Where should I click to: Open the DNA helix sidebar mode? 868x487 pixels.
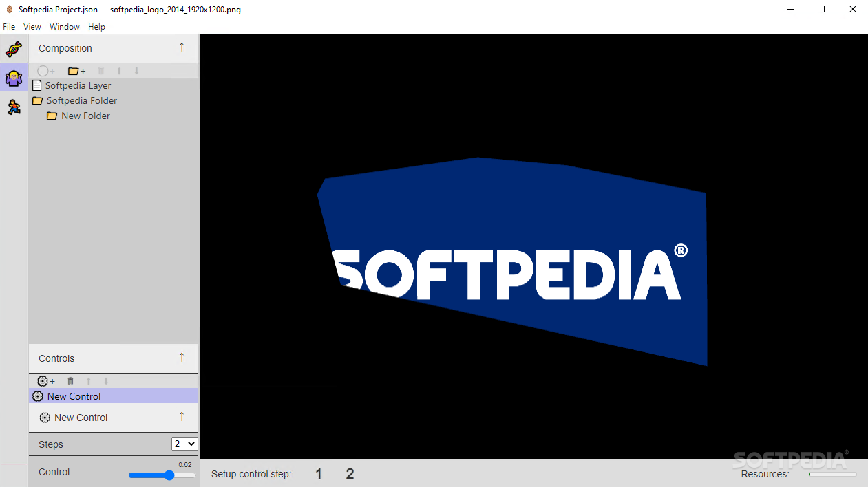pos(14,49)
